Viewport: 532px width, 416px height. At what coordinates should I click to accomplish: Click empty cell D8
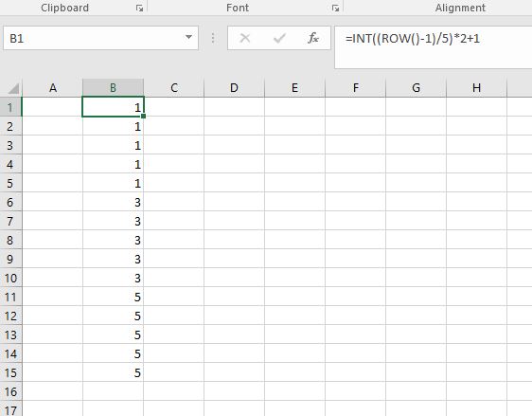coord(234,240)
